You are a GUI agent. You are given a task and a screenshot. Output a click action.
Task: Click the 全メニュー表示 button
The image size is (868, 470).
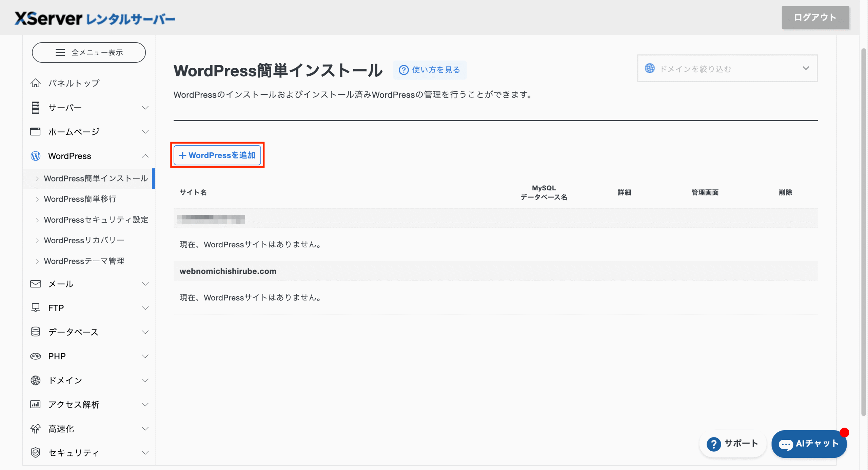89,53
